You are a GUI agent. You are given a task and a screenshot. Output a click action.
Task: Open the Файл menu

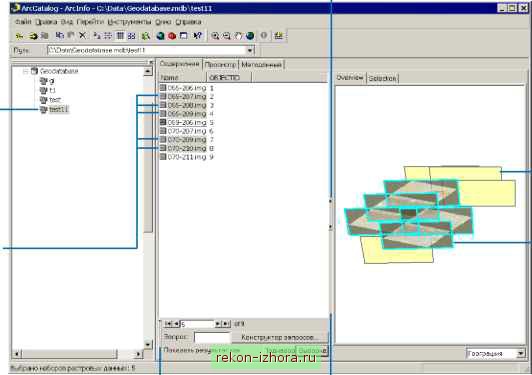pyautogui.click(x=23, y=22)
